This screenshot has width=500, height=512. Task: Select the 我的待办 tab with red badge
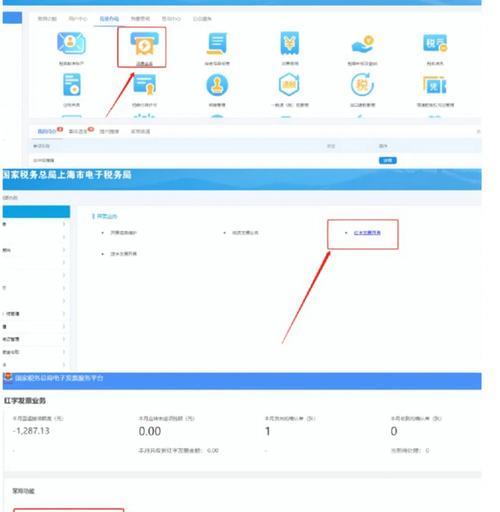click(x=47, y=131)
